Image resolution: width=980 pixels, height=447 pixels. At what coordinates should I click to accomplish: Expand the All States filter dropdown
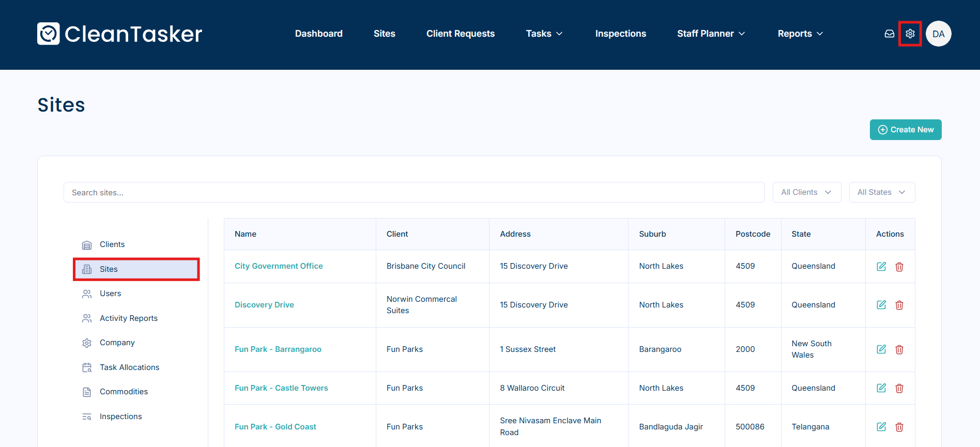click(881, 192)
